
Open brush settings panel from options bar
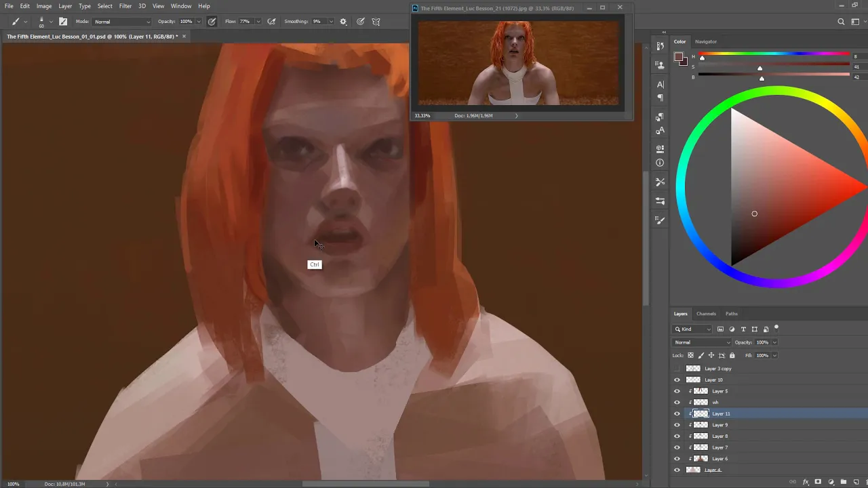63,22
